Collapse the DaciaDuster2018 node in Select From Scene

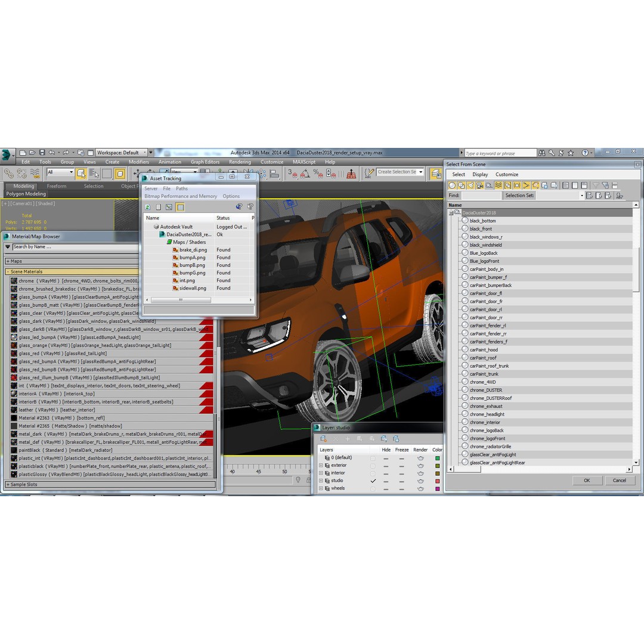point(451,213)
